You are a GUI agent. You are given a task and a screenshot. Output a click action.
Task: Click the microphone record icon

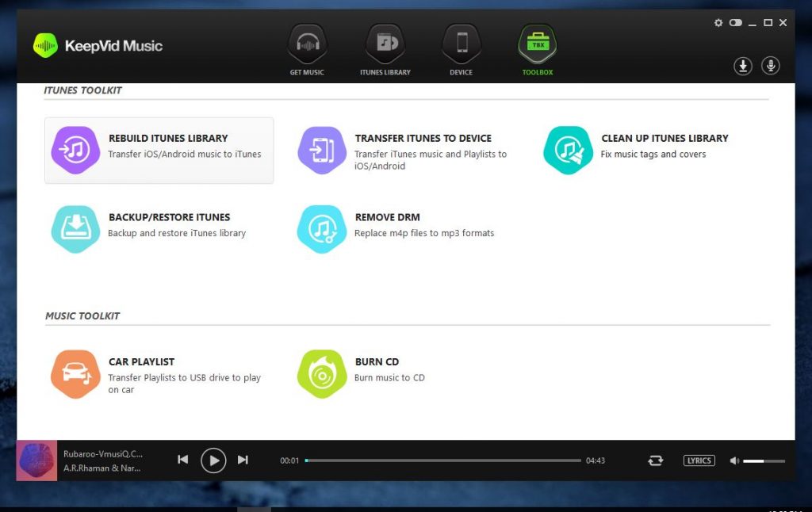[770, 66]
